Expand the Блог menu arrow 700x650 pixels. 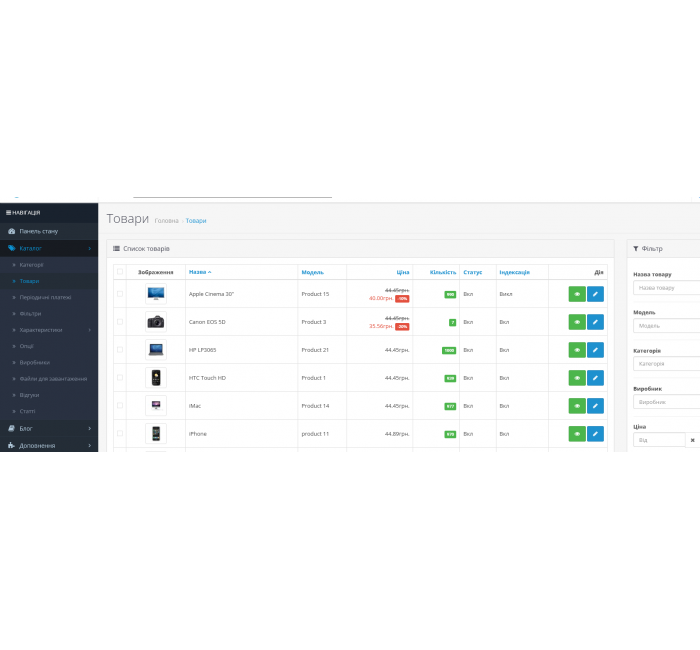point(90,429)
